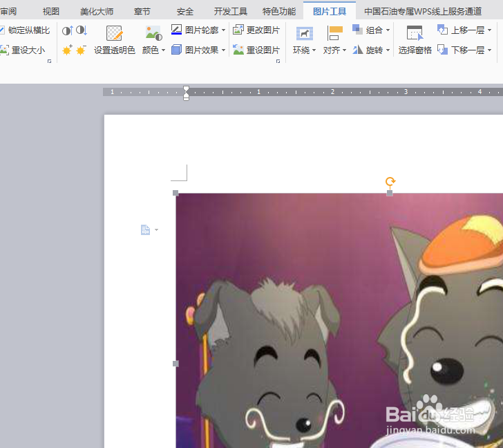Click 更改图片 to change the picture
This screenshot has width=503, height=448.
[256, 30]
